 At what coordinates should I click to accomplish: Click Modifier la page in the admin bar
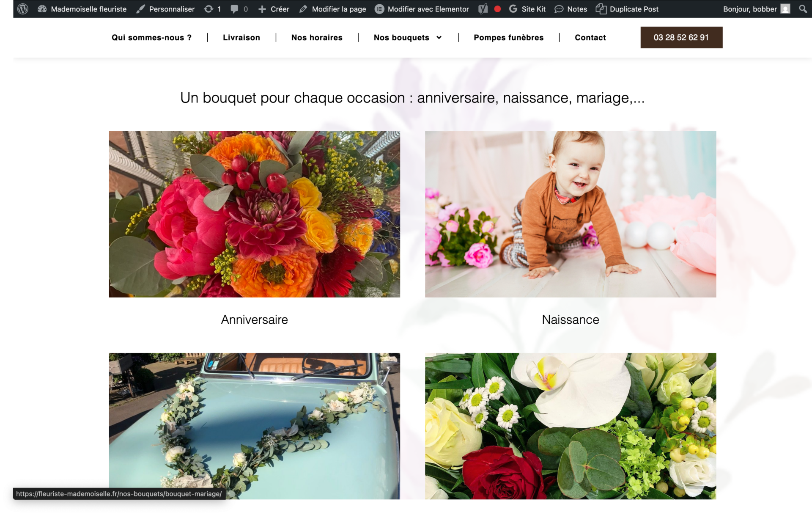(x=339, y=9)
